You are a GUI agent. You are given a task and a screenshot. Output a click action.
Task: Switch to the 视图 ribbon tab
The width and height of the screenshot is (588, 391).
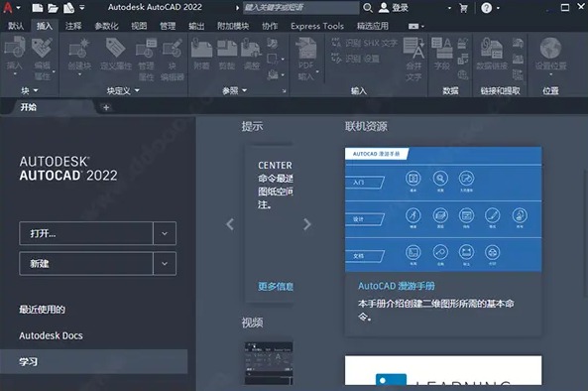point(139,26)
